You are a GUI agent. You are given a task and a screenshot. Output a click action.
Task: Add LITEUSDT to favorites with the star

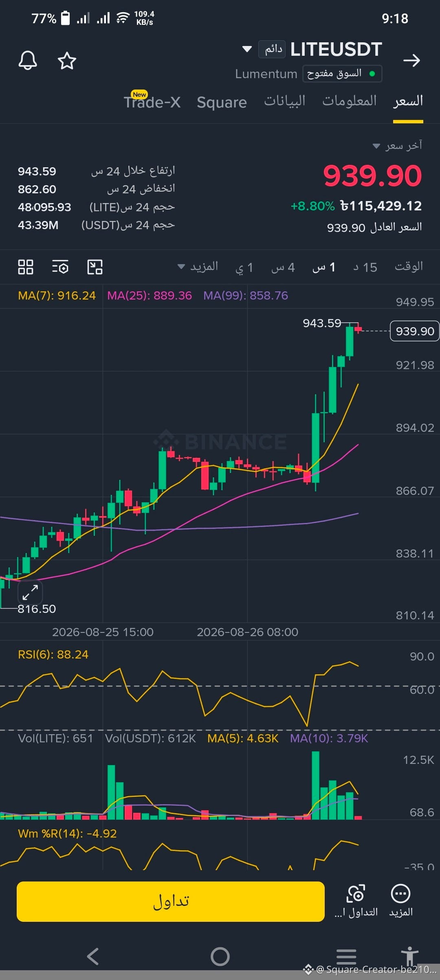(67, 61)
